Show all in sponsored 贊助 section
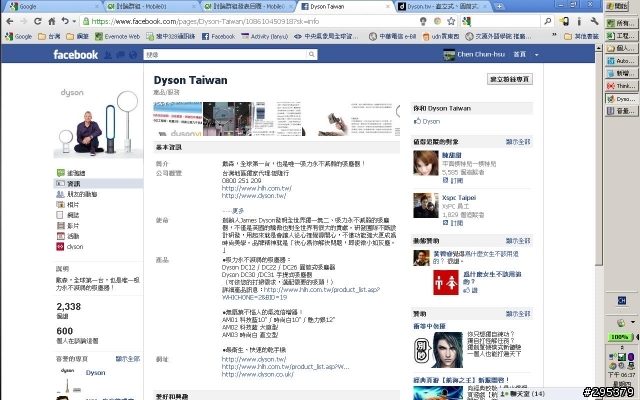This screenshot has width=640, height=400. pyautogui.click(x=518, y=313)
